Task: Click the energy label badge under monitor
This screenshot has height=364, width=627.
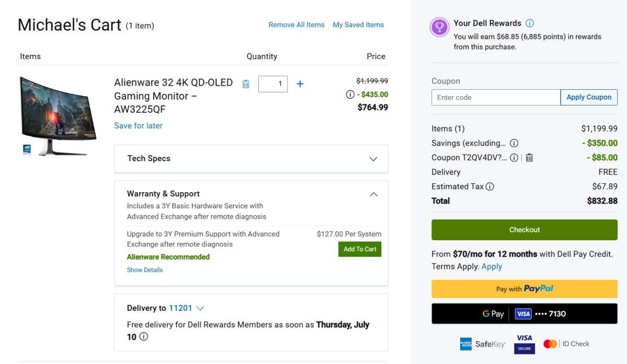Action: click(x=27, y=150)
